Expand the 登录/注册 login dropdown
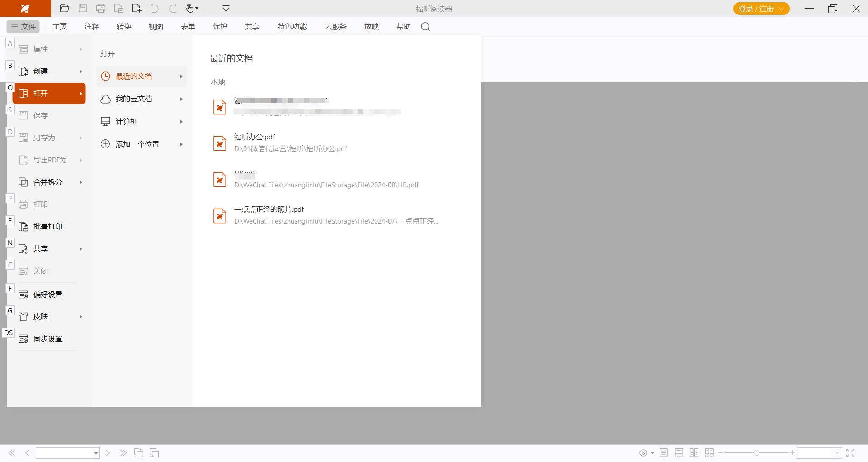Screen dimensions: 868x462 click(x=782, y=9)
